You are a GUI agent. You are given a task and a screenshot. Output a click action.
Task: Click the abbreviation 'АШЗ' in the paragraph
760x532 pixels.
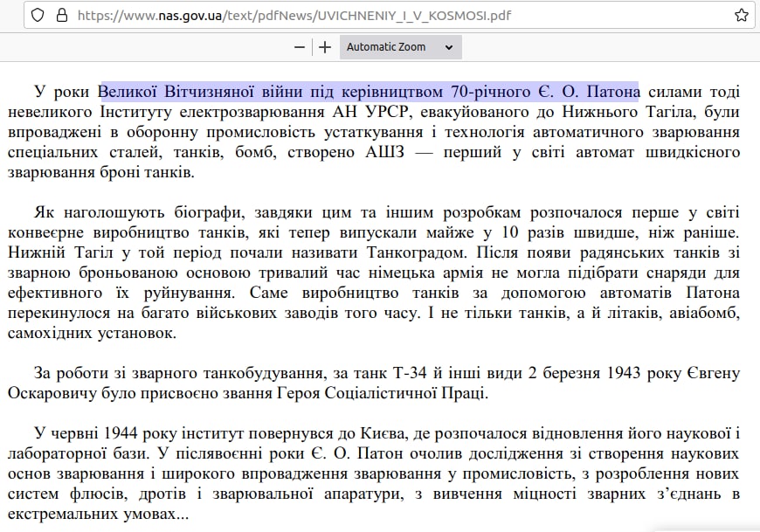pos(385,152)
